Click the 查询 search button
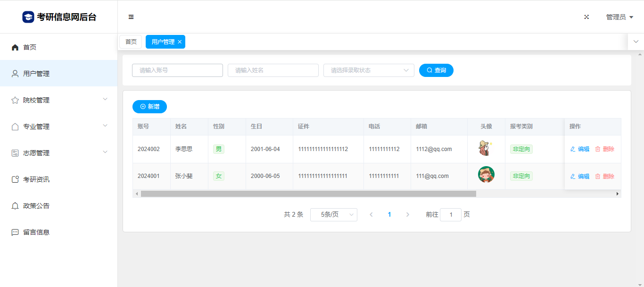 (x=436, y=70)
